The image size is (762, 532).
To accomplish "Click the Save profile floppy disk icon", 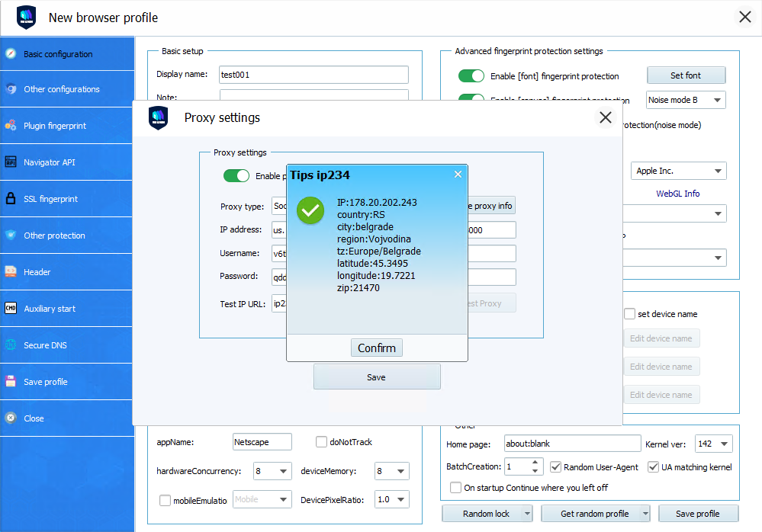I will point(11,382).
